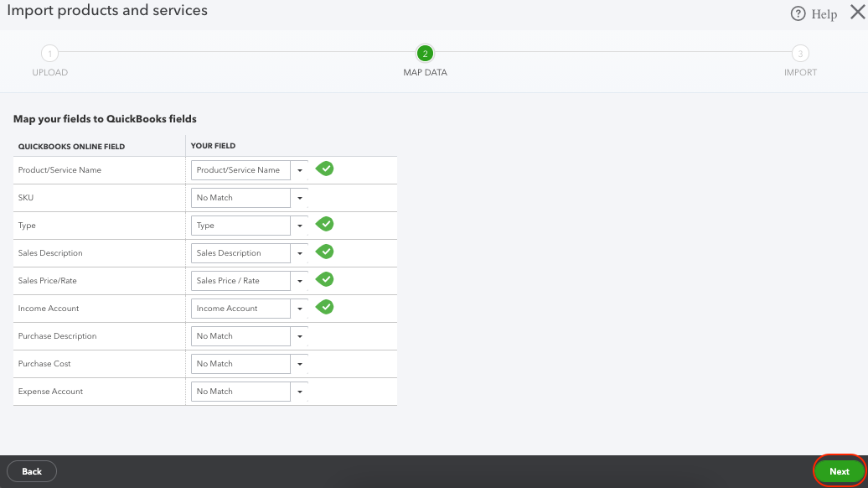Click the Next button
This screenshot has height=488, width=868.
click(x=840, y=471)
